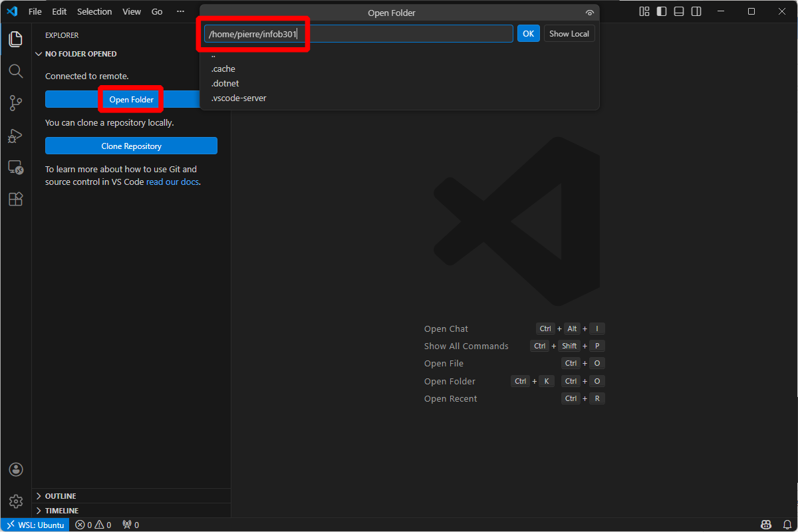Open the Extensions view
Viewport: 798px width, 532px height.
pos(15,199)
